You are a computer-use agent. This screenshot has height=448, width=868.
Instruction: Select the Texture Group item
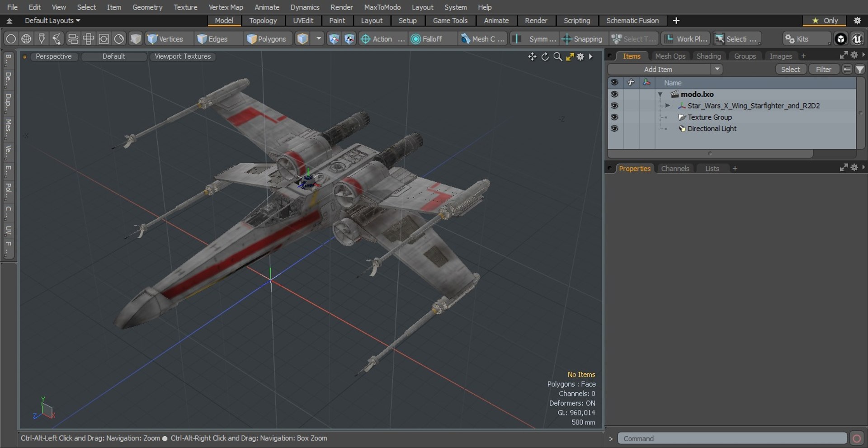pyautogui.click(x=709, y=117)
